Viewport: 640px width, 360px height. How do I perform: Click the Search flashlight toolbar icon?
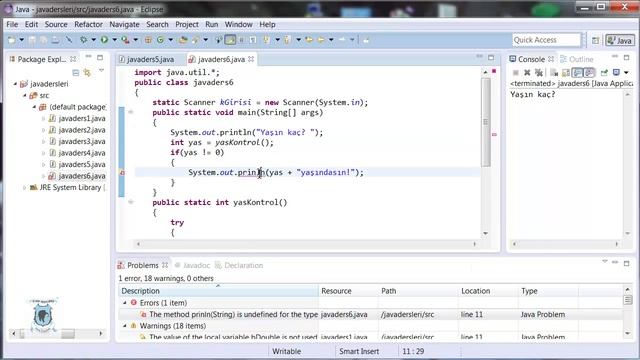195,40
